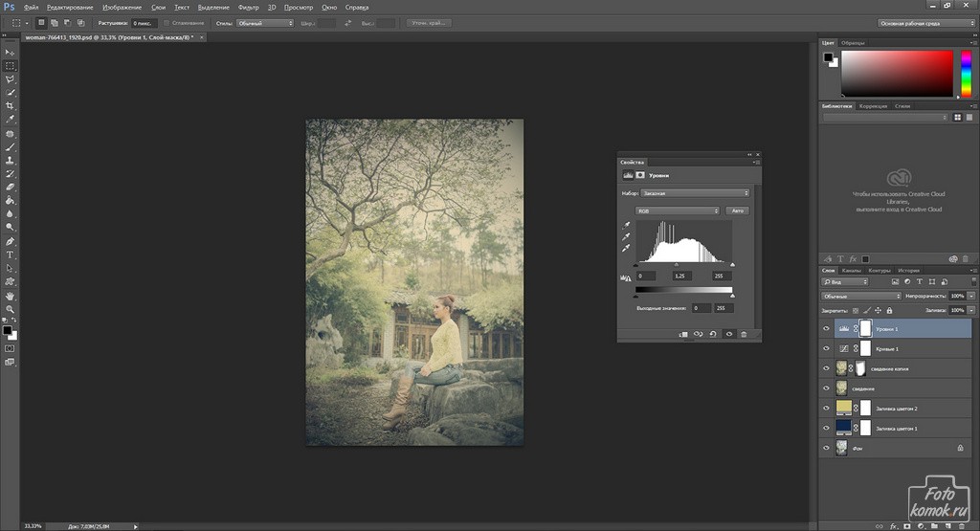This screenshot has width=980, height=531.
Task: Delete the adjustment using the Properties trash icon
Action: coord(744,334)
